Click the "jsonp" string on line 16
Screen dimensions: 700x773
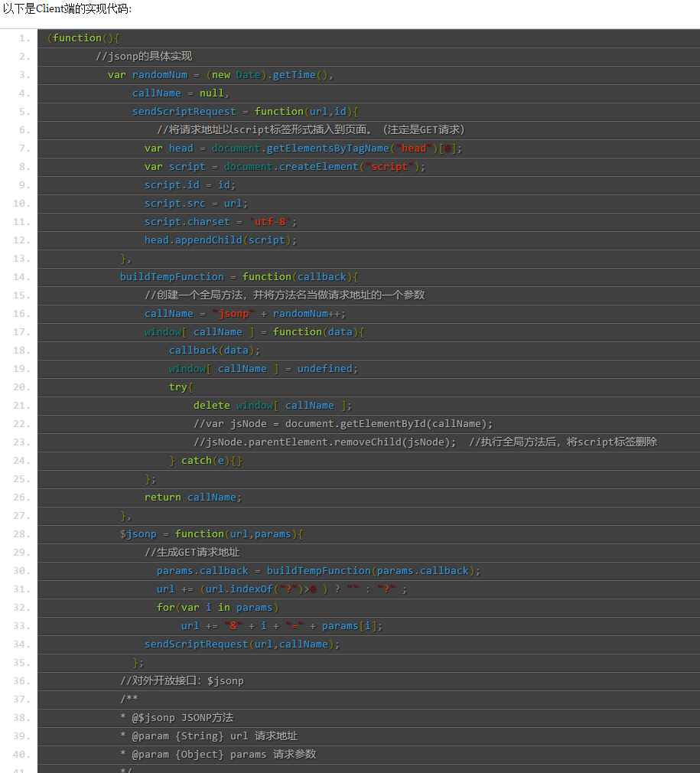point(233,314)
